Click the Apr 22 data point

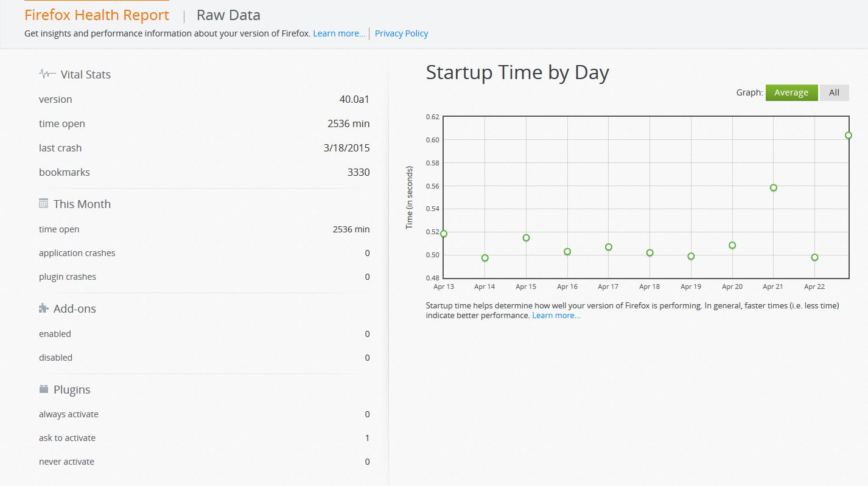[814, 257]
